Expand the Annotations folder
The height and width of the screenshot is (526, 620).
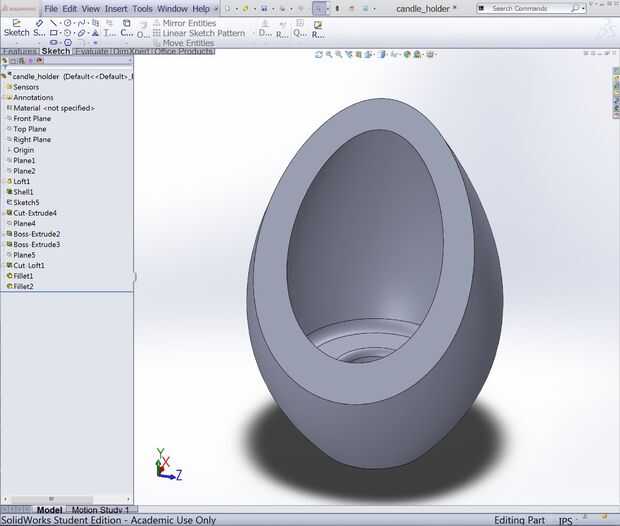(x=3, y=98)
